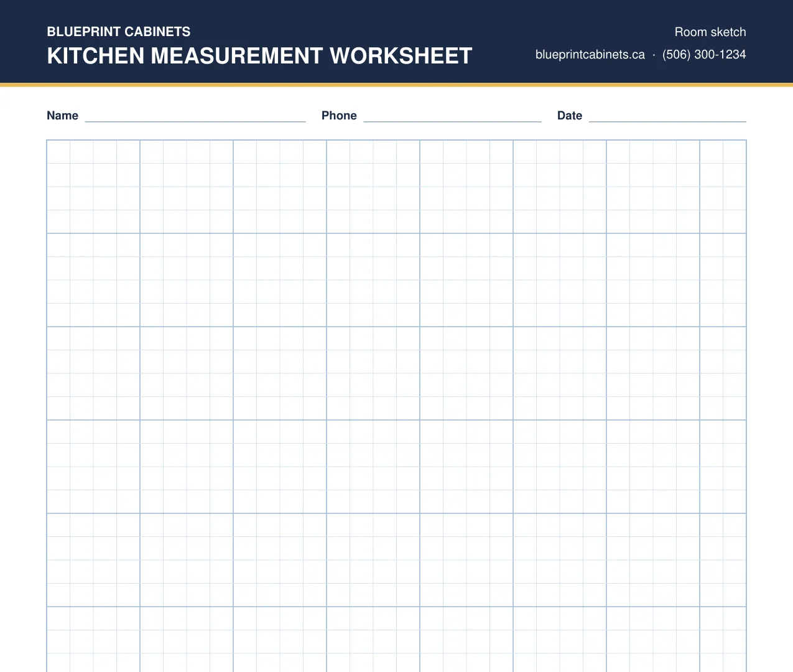Screen dimensions: 793x672
Task: Click the Date field label
Action: [x=570, y=116]
